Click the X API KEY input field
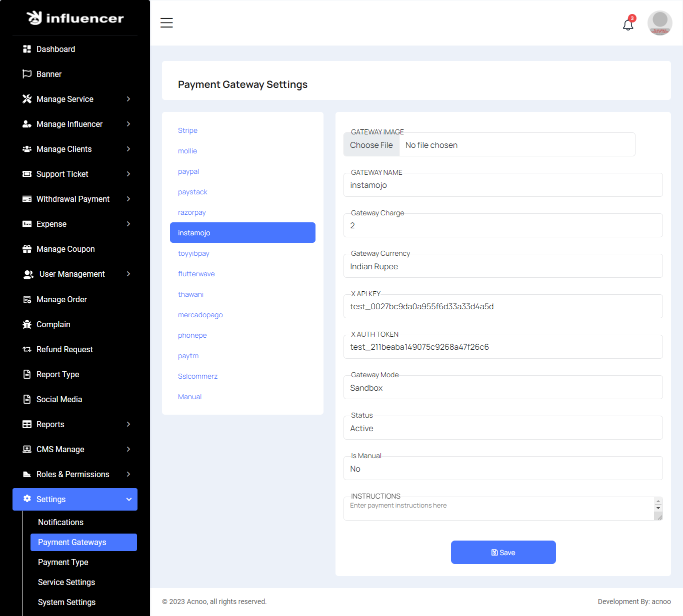The width and height of the screenshot is (683, 616). coord(502,306)
